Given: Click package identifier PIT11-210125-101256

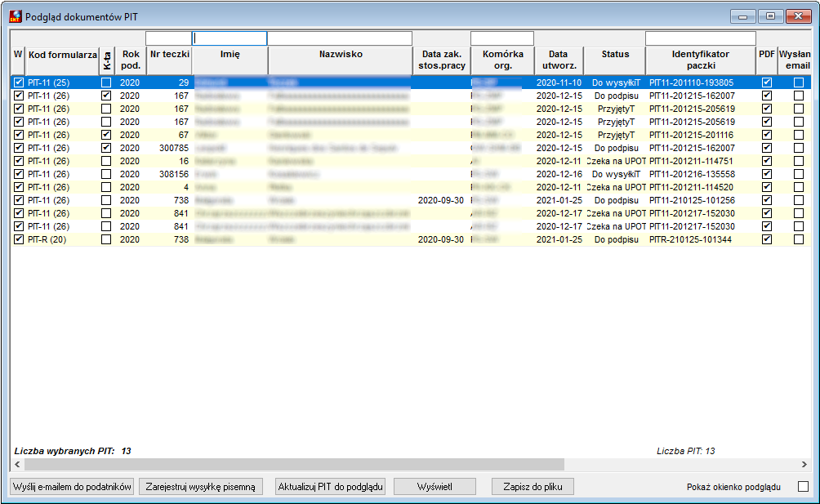Looking at the screenshot, I should click(692, 200).
